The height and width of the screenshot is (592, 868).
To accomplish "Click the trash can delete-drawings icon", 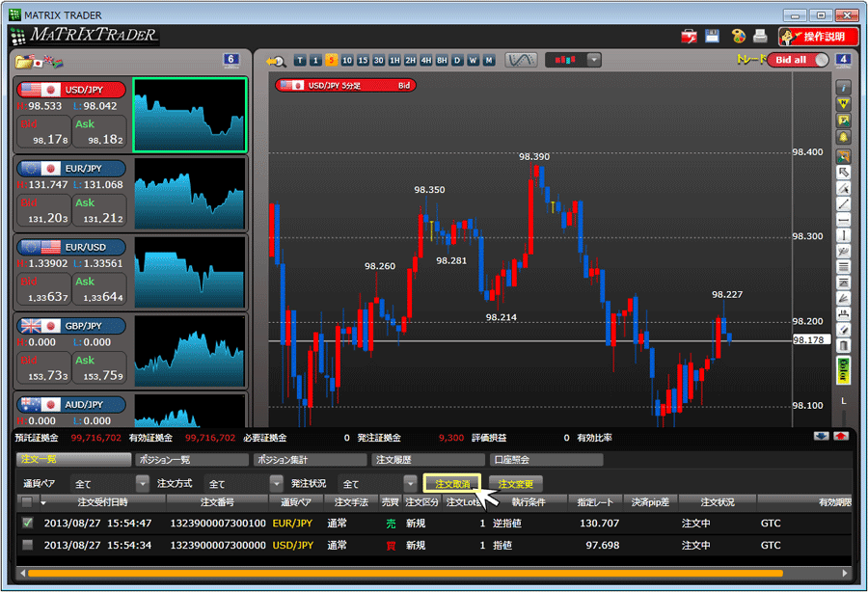I will pyautogui.click(x=843, y=346).
